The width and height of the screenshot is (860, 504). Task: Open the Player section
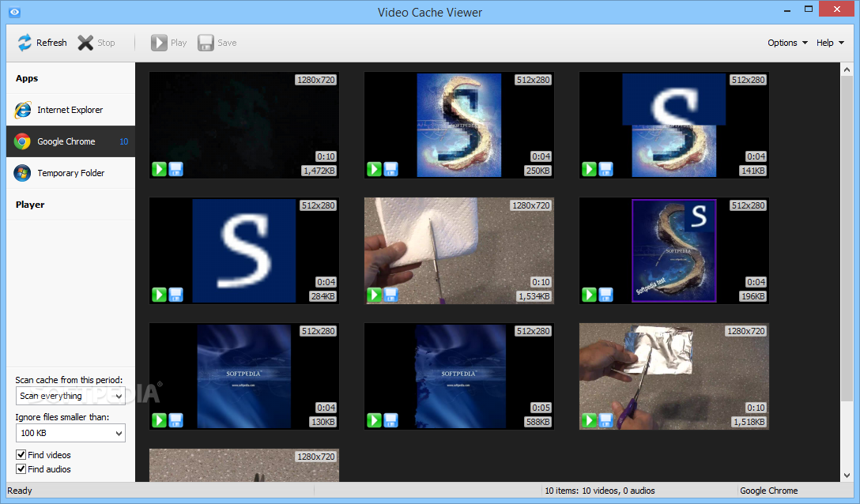71,205
